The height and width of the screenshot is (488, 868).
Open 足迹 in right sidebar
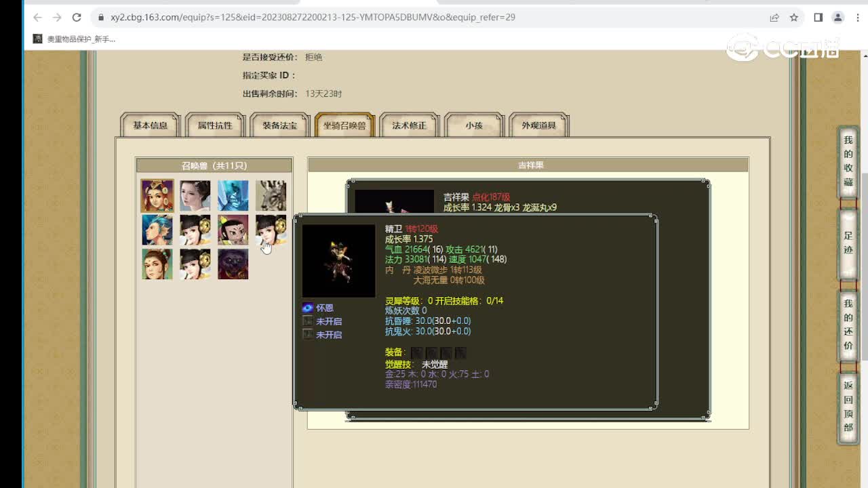pyautogui.click(x=848, y=243)
